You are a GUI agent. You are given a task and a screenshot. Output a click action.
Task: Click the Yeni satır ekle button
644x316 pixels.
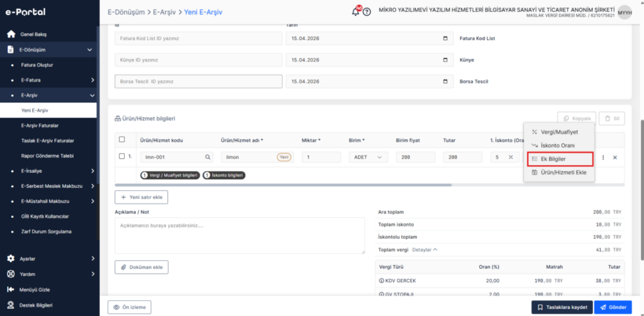coord(142,197)
